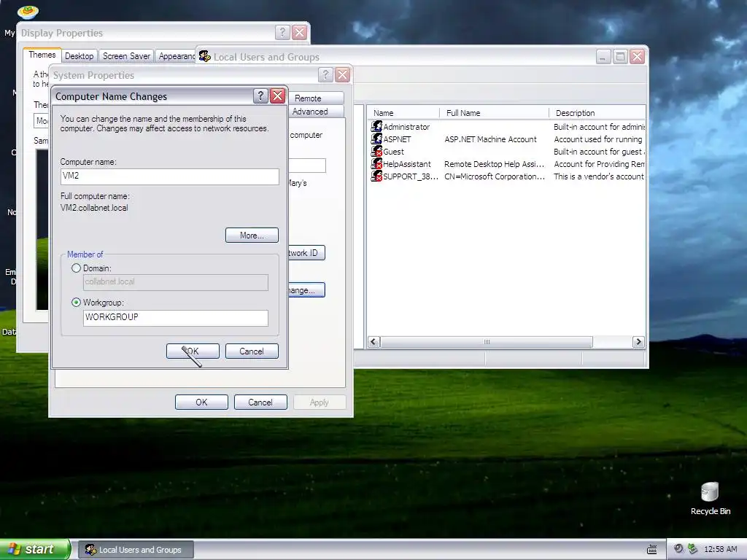Click OK in System Properties window
Viewport: 747px width, 560px height.
201,402
